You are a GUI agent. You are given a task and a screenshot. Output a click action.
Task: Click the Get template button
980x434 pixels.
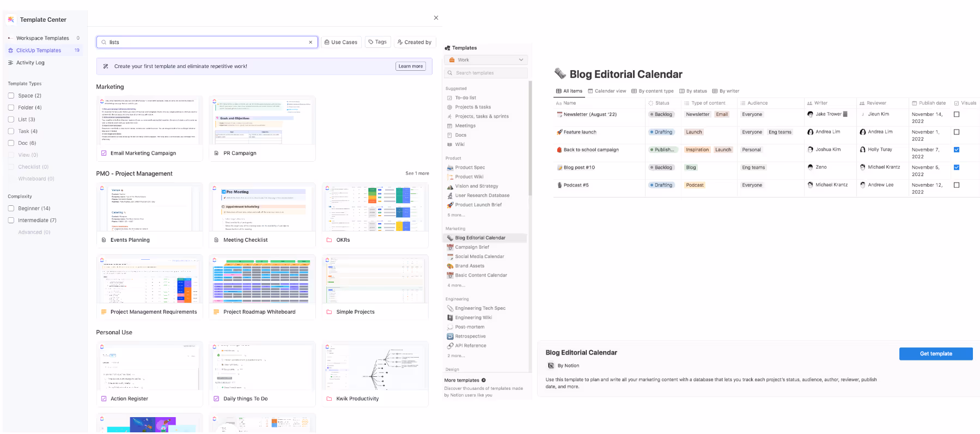coord(935,354)
